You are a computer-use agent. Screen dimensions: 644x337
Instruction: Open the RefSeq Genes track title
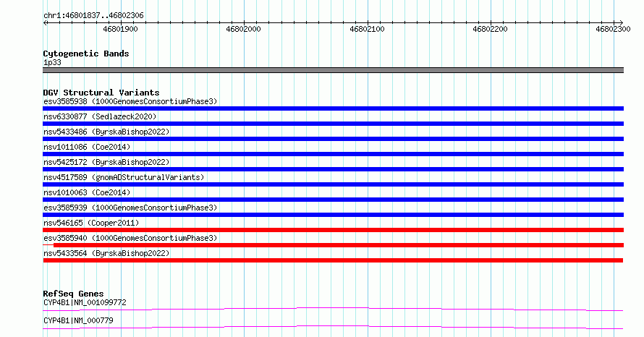tap(73, 294)
